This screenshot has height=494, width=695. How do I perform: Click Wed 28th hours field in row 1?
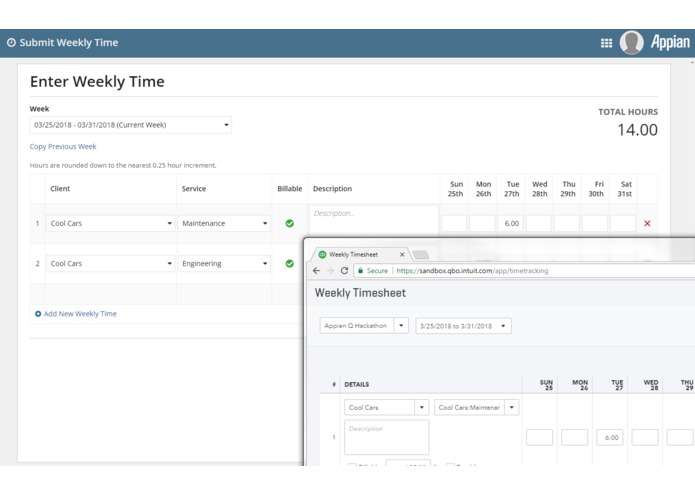pos(539,223)
